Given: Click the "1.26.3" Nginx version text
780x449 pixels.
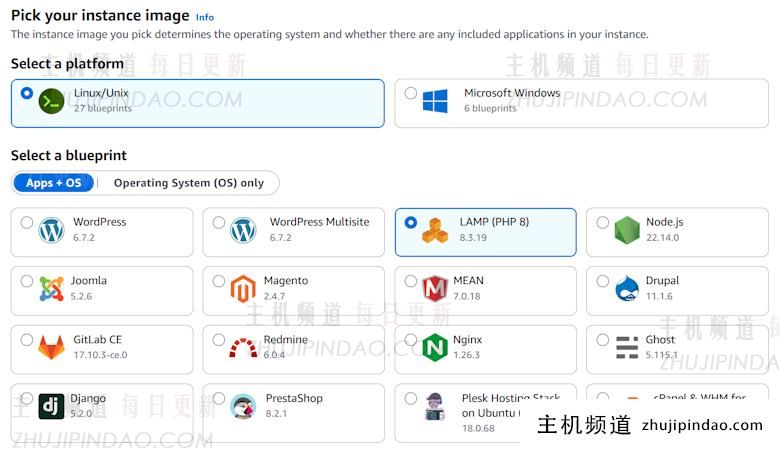Looking at the screenshot, I should [x=466, y=355].
